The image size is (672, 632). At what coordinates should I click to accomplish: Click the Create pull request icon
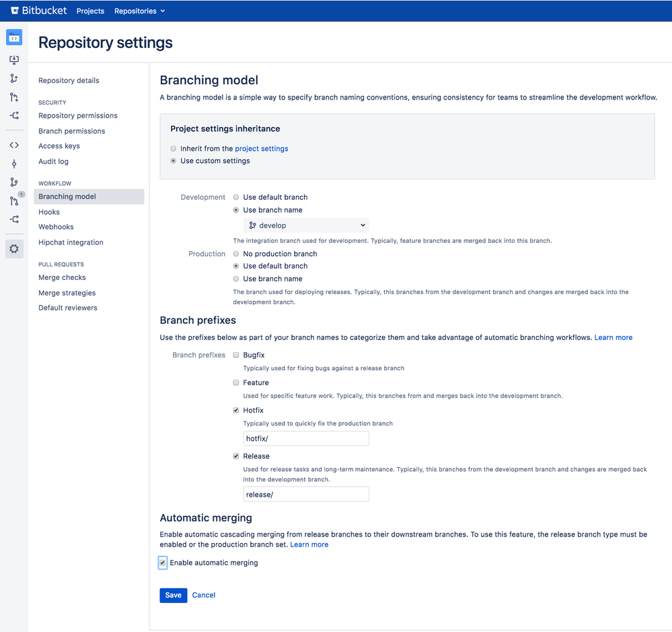14,97
